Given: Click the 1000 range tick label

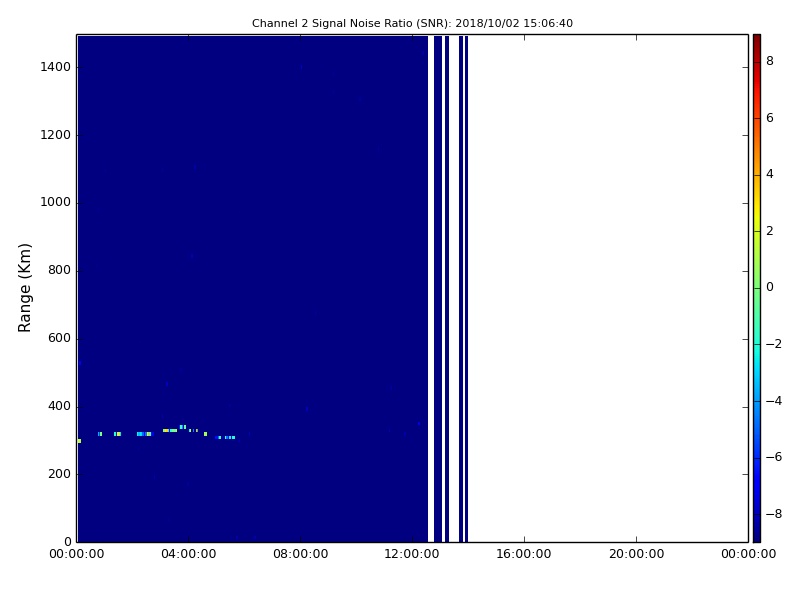Looking at the screenshot, I should 56,202.
